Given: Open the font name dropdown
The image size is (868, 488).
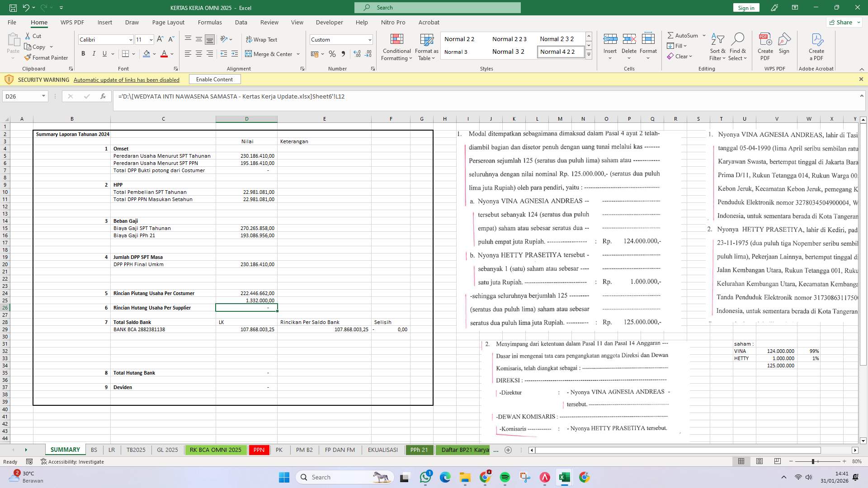Looking at the screenshot, I should coord(130,39).
